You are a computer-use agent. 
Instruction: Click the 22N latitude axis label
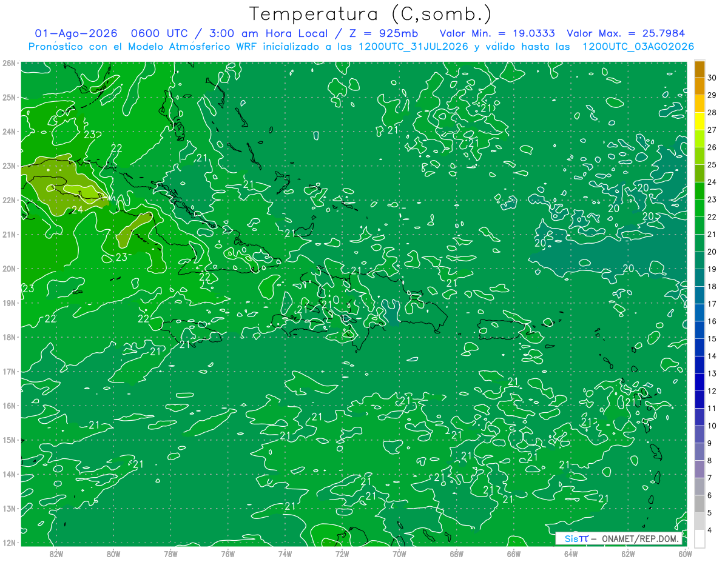tap(9, 200)
